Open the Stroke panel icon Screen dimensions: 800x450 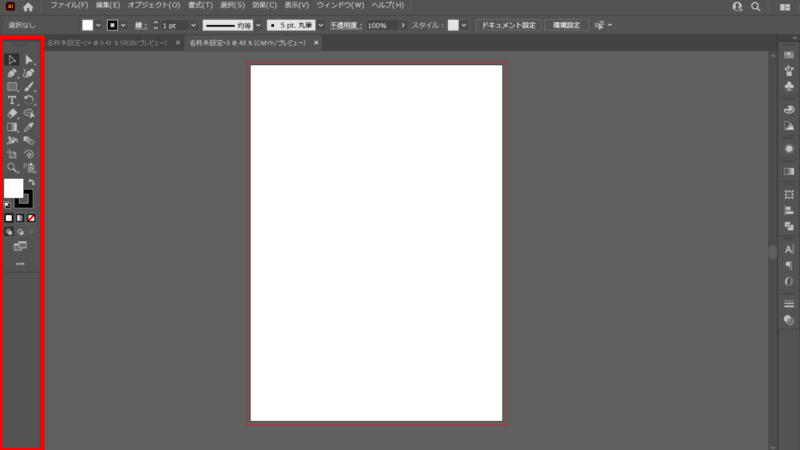789,304
